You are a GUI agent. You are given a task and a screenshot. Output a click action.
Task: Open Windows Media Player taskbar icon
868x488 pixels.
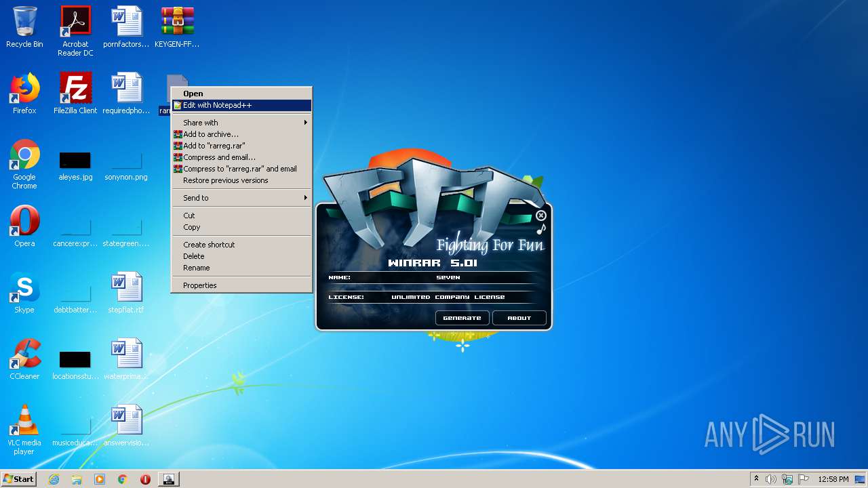[x=100, y=479]
